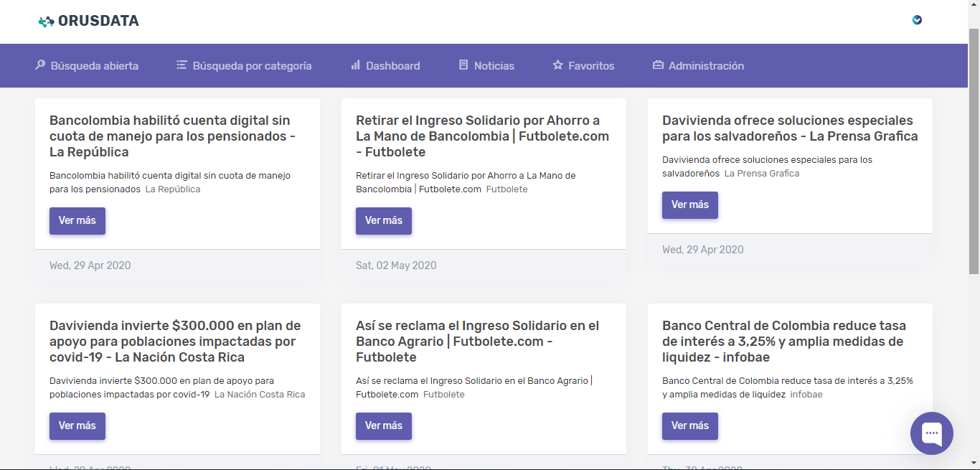Open the Favoritos section
This screenshot has height=470, width=980.
click(x=583, y=65)
